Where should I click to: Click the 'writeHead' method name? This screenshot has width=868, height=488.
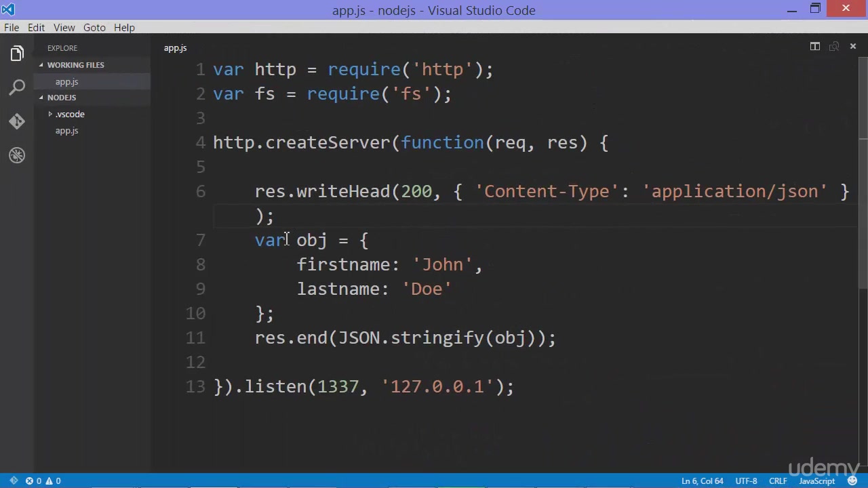coord(343,192)
